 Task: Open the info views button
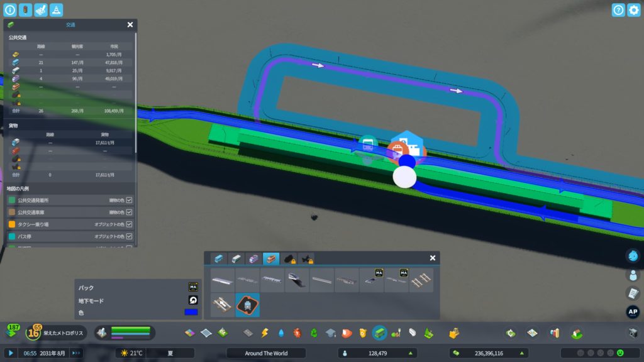tap(10, 10)
